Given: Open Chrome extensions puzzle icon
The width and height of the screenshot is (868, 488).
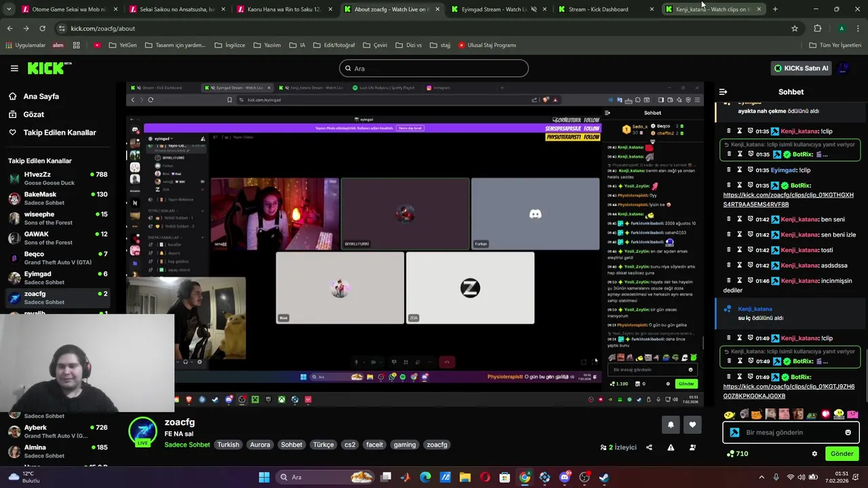Looking at the screenshot, I should click(817, 28).
